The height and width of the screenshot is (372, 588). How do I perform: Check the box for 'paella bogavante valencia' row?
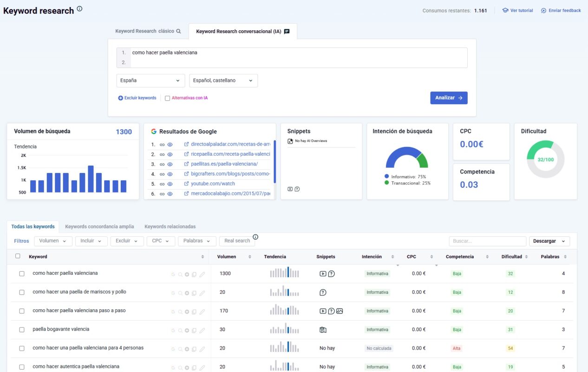point(22,330)
